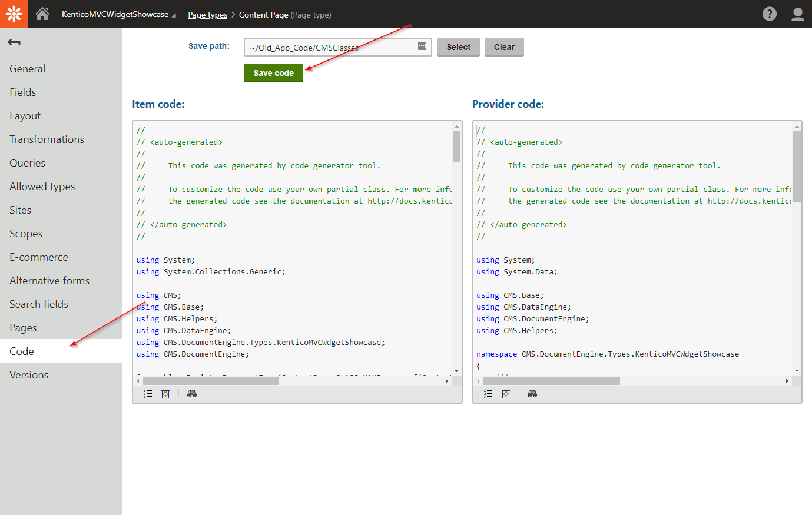Click Item code scroll down arrow
Image resolution: width=812 pixels, height=515 pixels.
(x=456, y=371)
